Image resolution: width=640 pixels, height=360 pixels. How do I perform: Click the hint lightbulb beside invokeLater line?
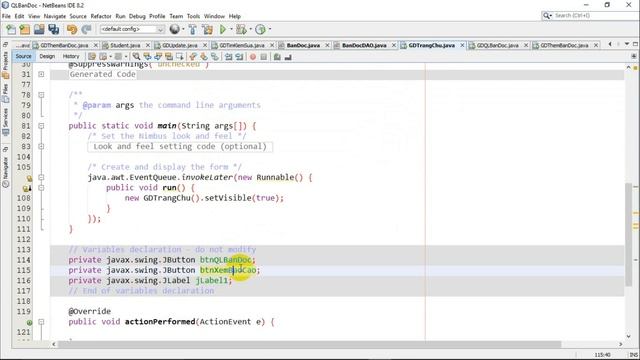[29, 178]
